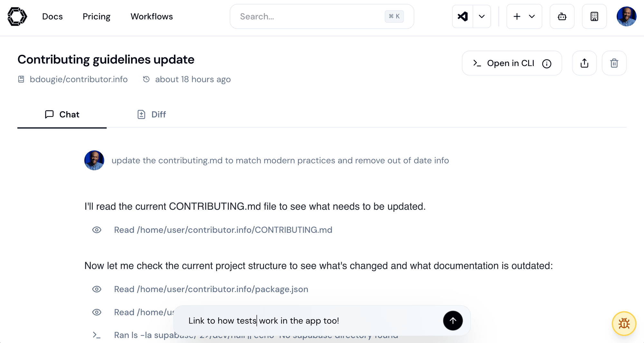Screen dimensions: 644x343
Task: Switch to the Diff tab
Action: [x=152, y=114]
